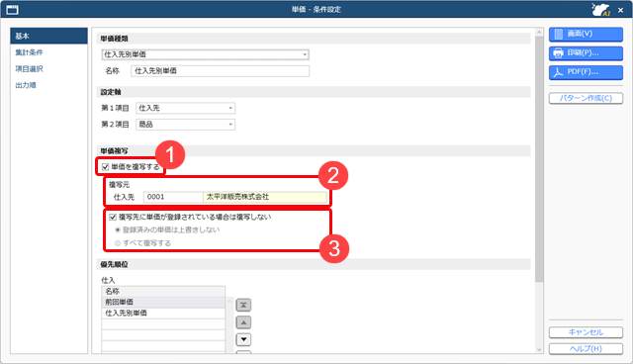Click the 名称 column header in priority list
Viewport: 633px width, 364px height.
coord(163,292)
